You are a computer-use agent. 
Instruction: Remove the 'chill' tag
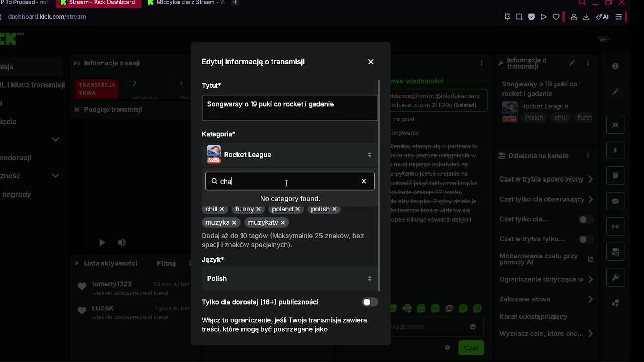pos(222,209)
